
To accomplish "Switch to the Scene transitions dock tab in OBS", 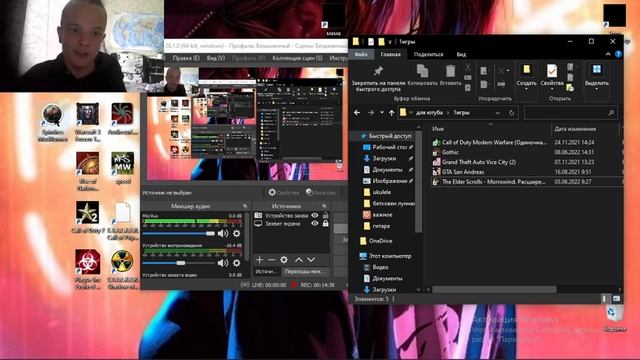I will (x=305, y=271).
